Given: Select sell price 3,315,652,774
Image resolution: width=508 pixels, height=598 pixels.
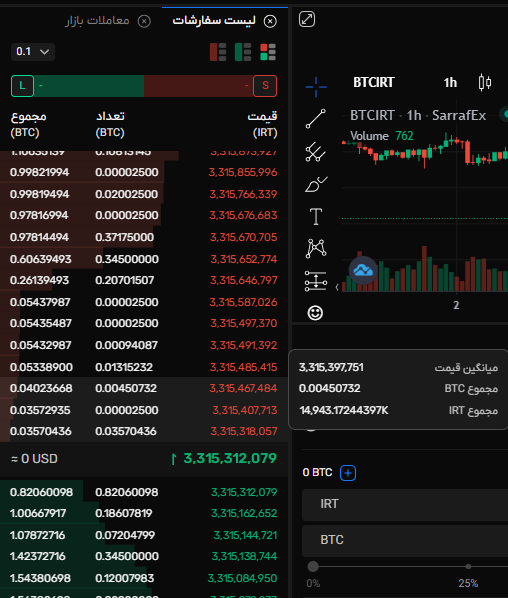Looking at the screenshot, I should tap(244, 259).
